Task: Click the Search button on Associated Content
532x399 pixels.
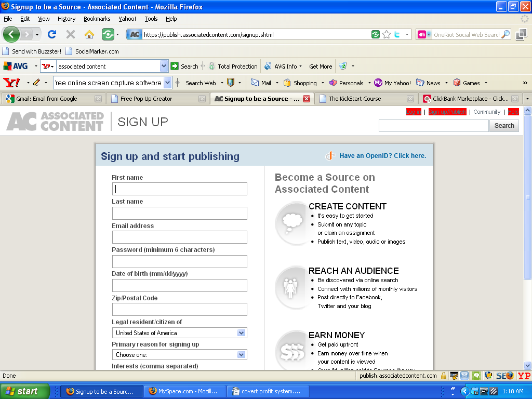Action: tap(504, 126)
